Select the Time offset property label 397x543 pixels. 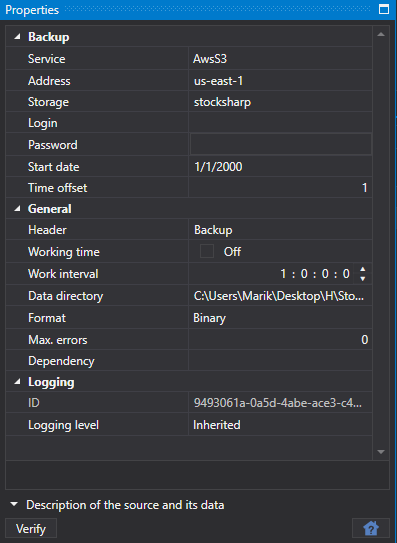coord(58,188)
